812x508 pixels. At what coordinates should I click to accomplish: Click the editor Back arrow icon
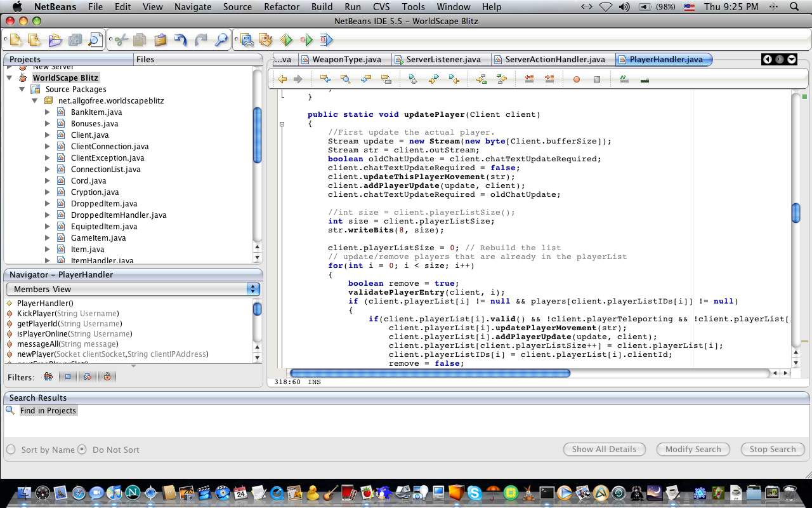coord(282,79)
